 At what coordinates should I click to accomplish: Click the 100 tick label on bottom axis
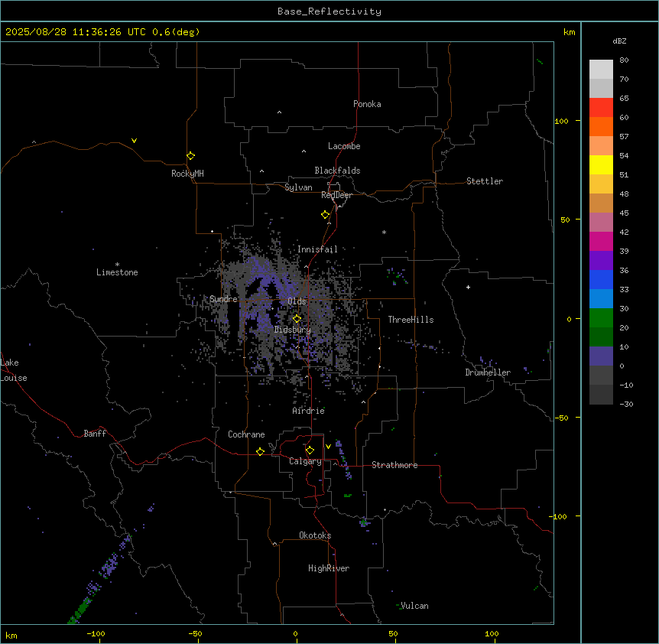click(492, 633)
